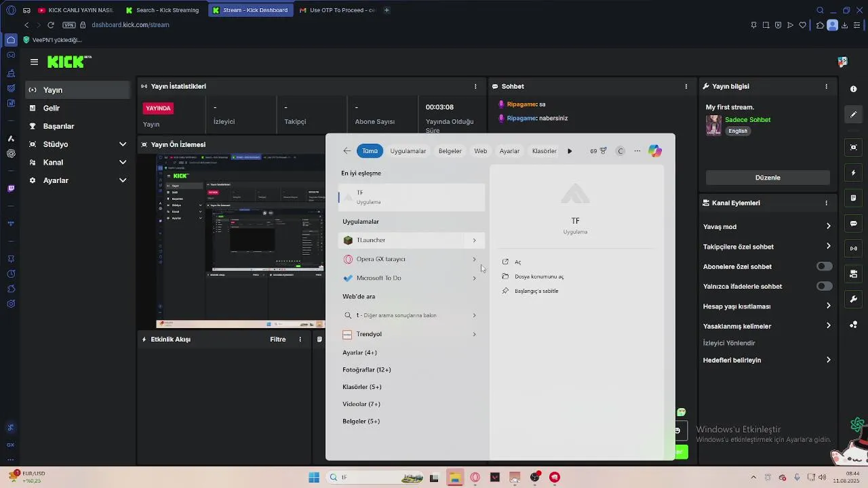This screenshot has height=488, width=868.
Task: Click the Copilot icon in the search panel
Action: coord(655,151)
